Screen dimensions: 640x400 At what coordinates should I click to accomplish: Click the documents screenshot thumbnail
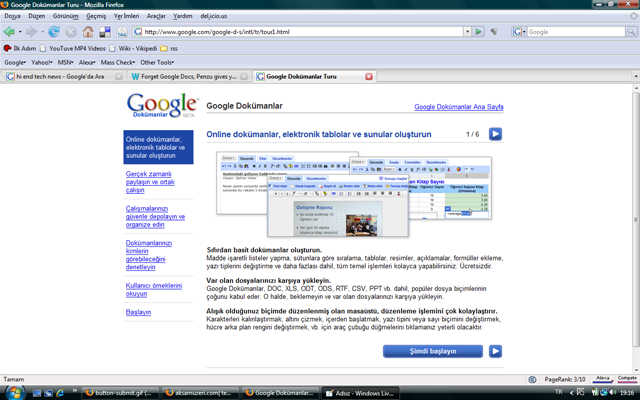(353, 194)
